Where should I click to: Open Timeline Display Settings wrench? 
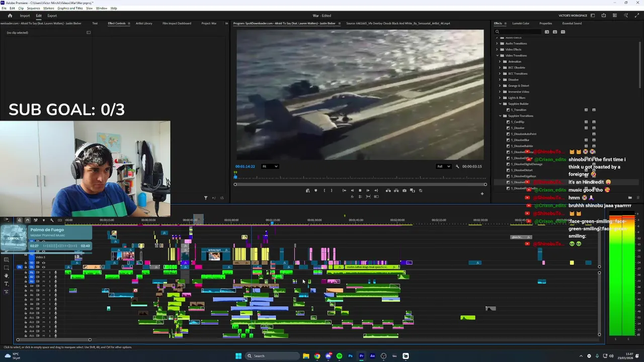pos(52,220)
